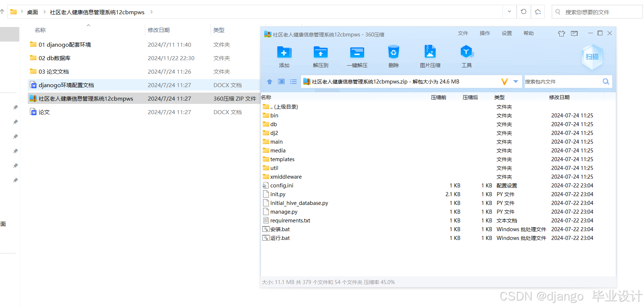
Task: Open the 帮助 menu in 360压缩
Action: 529,33
